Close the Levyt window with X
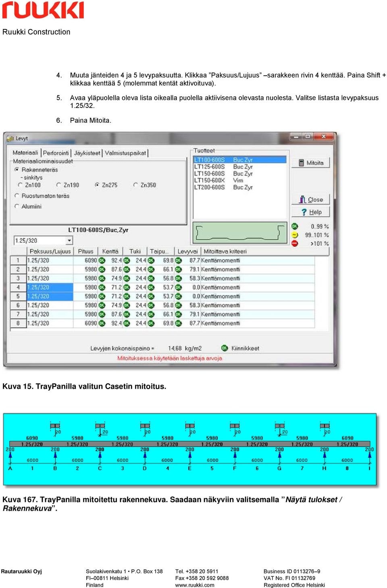This screenshot has height=588, width=387. (323, 137)
